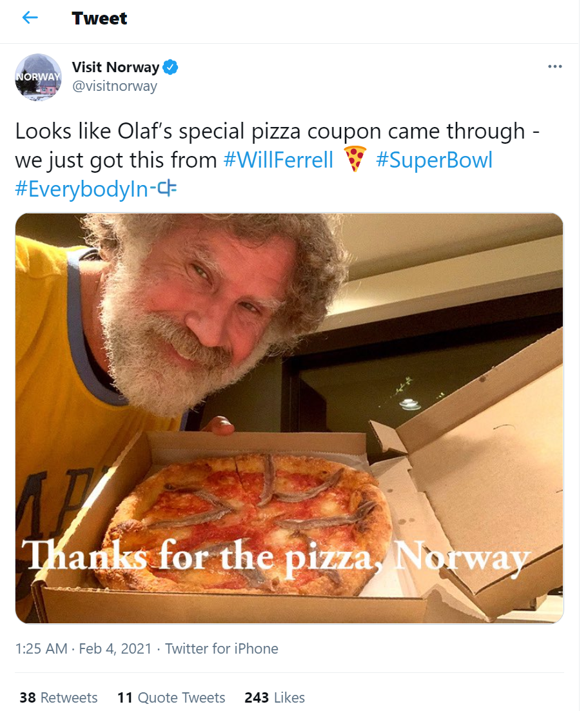Click the snowy Norway profile picture
Viewport: 588px width, 711px height.
(38, 77)
